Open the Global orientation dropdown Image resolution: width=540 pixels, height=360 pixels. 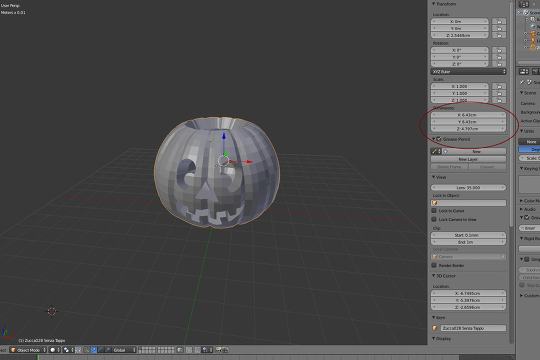(124, 350)
